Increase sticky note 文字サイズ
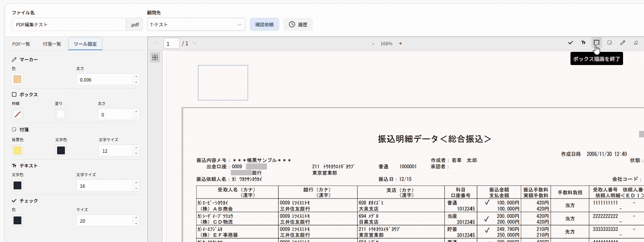This screenshot has height=242, width=644. point(136,148)
